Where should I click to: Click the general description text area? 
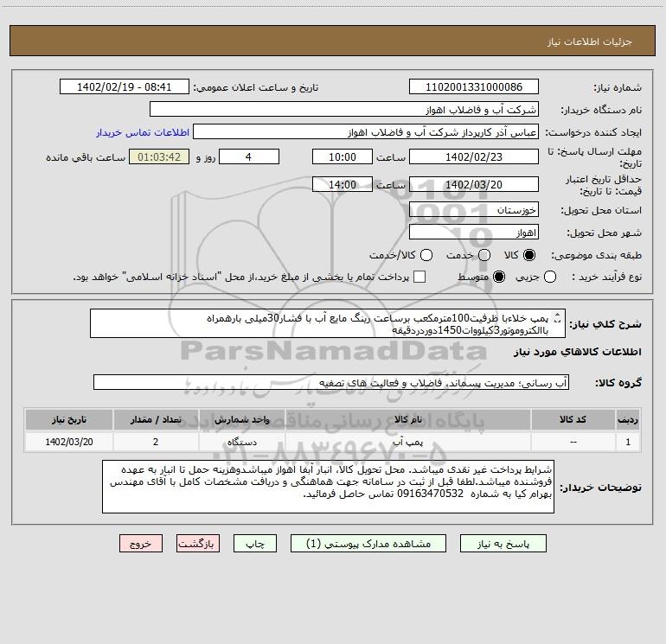point(328,323)
